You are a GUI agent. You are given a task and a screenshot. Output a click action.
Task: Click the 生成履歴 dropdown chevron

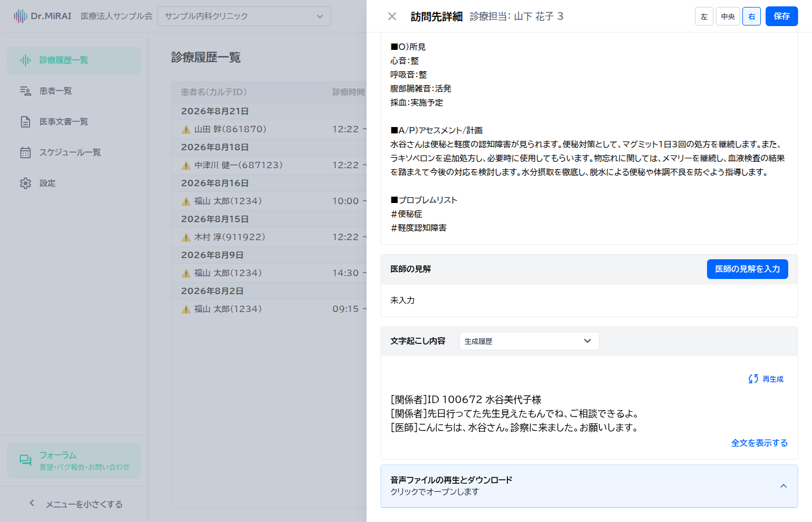point(588,341)
